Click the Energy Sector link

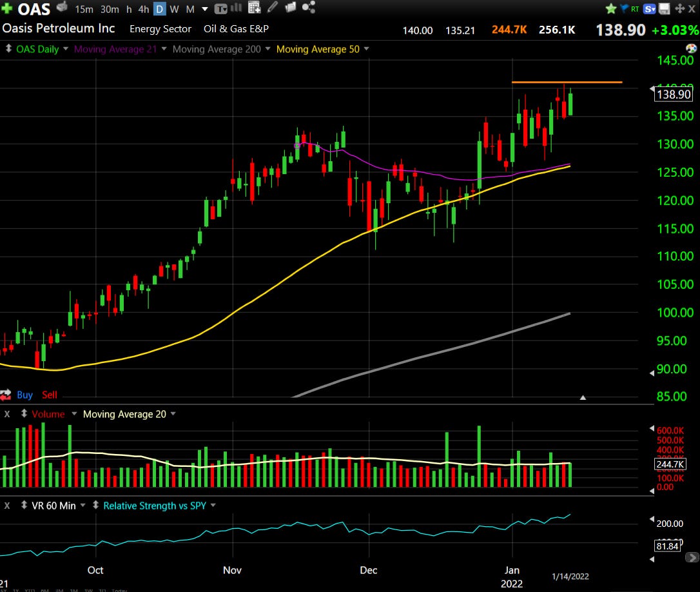click(x=160, y=29)
